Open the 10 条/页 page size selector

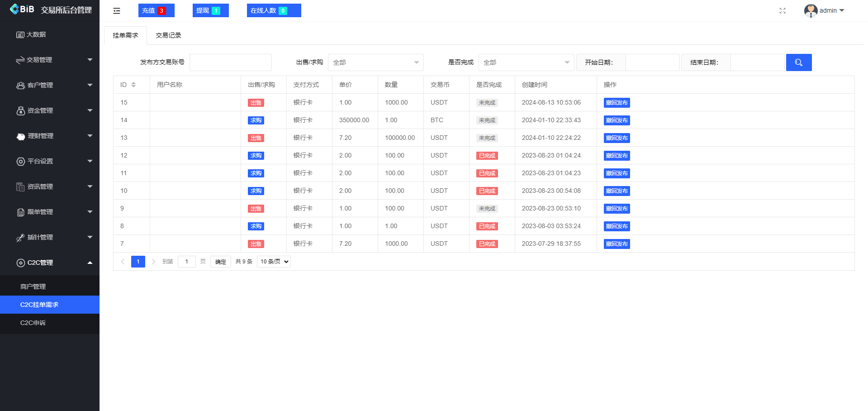pos(274,262)
